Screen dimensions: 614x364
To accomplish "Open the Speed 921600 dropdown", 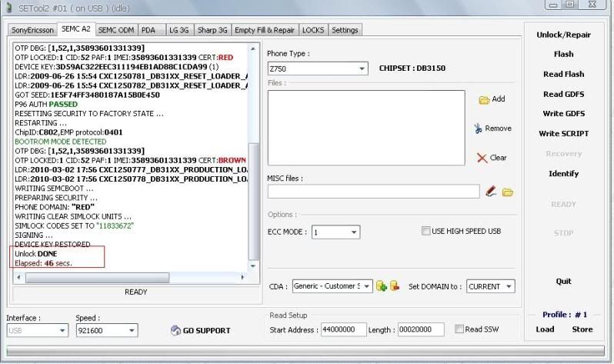I will 132,331.
